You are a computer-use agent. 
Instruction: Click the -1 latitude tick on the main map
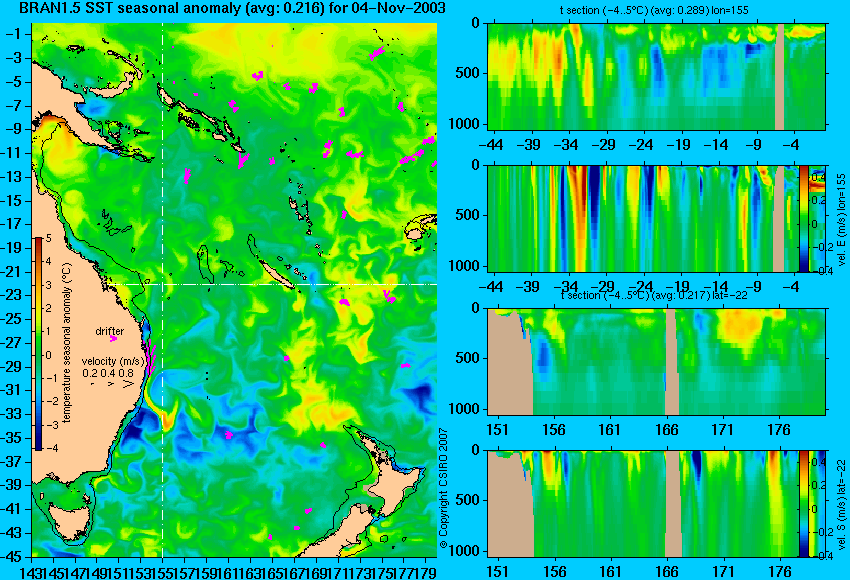pyautogui.click(x=16, y=34)
